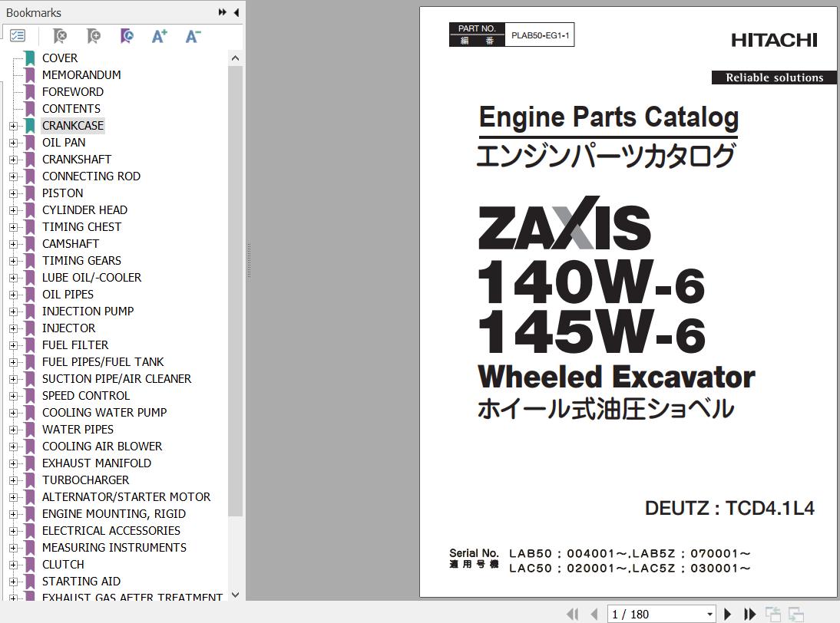This screenshot has width=840, height=623.
Task: Click the CRANKCASE bookmark ribbon icon
Action: 30,125
